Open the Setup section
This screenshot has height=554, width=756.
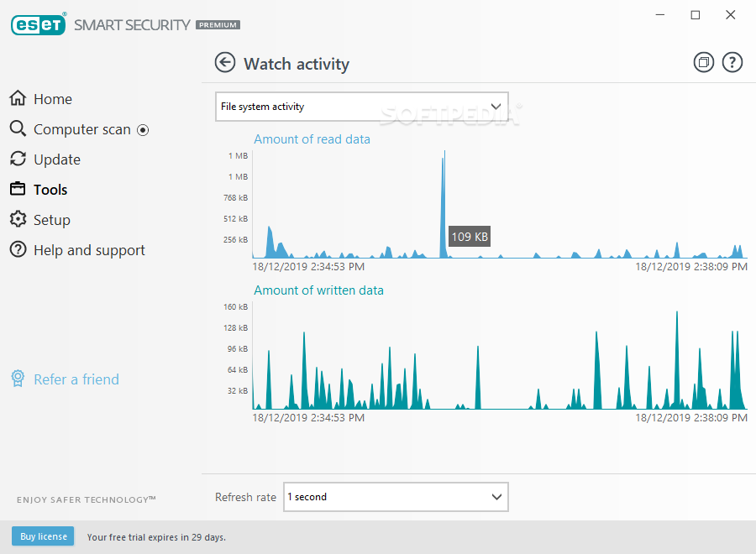pyautogui.click(x=52, y=220)
